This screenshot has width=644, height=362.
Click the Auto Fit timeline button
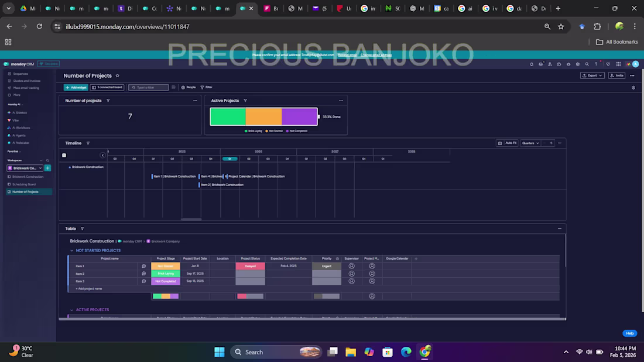[507, 143]
